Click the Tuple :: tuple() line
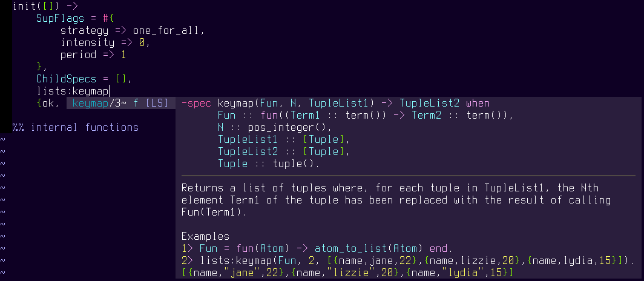 [x=269, y=164]
